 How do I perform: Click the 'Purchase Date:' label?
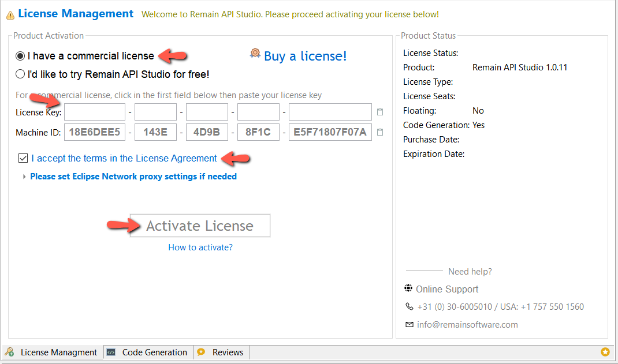coord(431,140)
